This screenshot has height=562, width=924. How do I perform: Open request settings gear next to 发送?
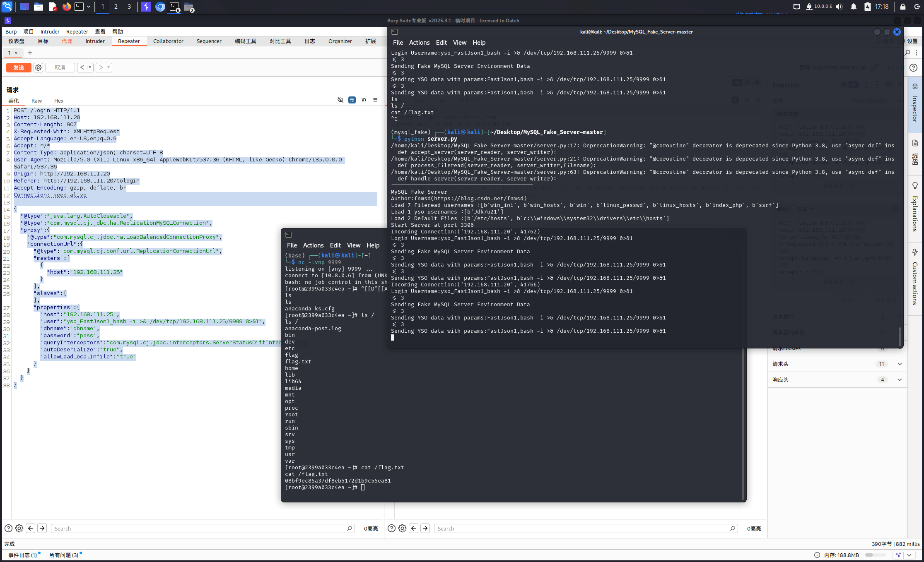point(38,67)
